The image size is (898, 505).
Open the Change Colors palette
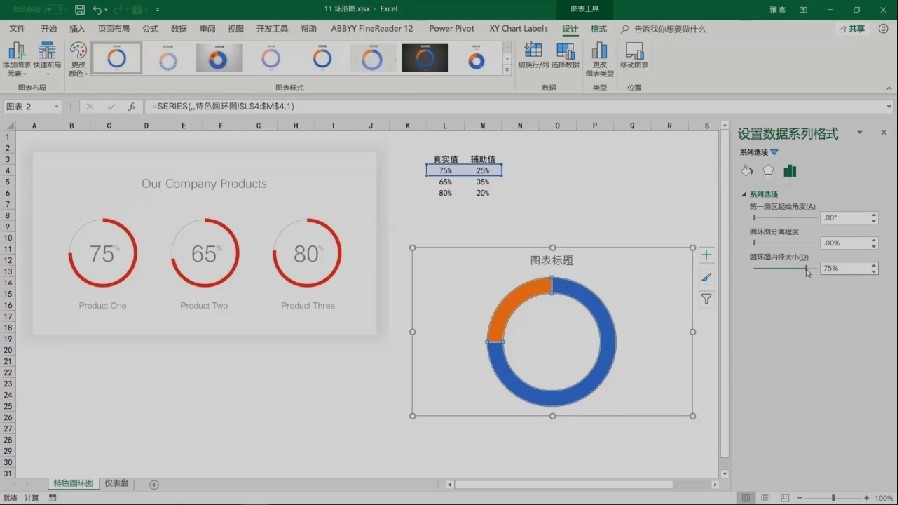click(x=77, y=59)
